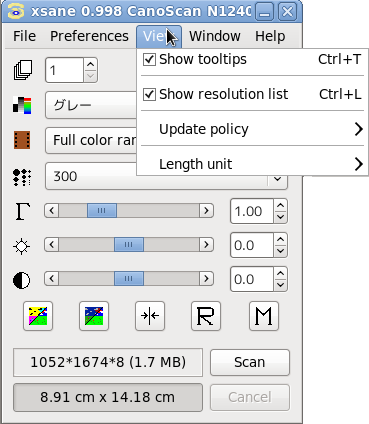
Task: Increase brightness value with up arrow
Action: point(280,239)
